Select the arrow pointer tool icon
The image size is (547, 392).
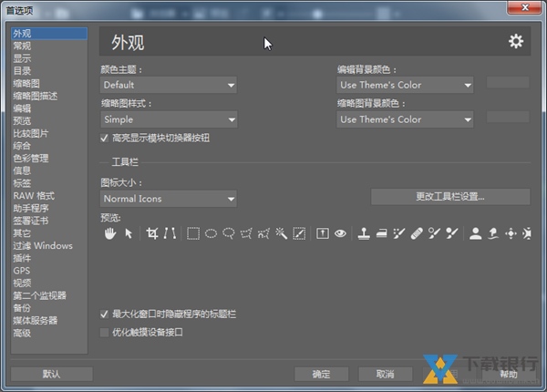point(129,233)
